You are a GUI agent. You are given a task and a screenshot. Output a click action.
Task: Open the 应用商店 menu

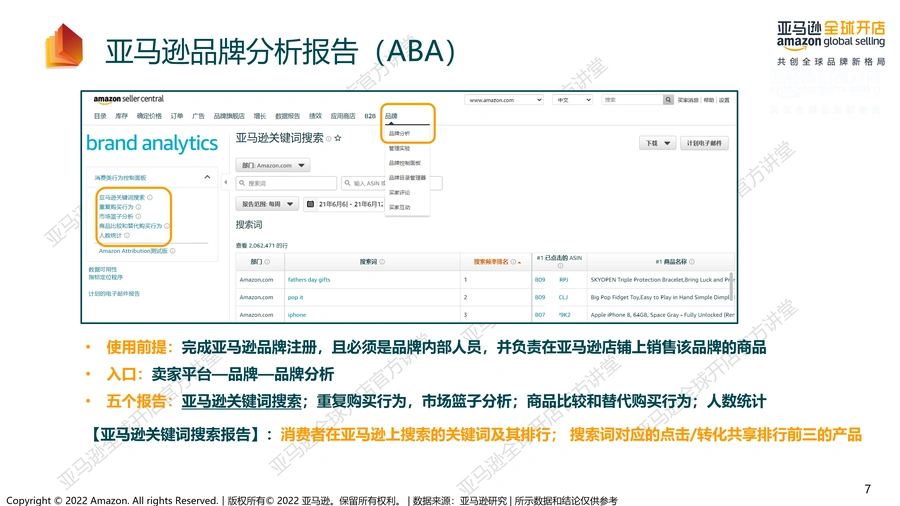[x=343, y=116]
